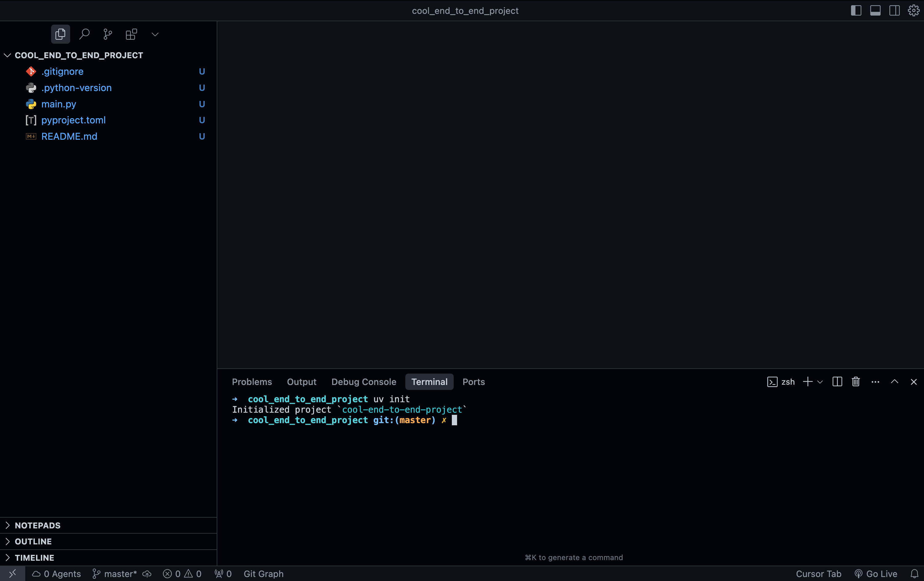Open settings gear in title bar
Screen dimensions: 924x581
913,10
